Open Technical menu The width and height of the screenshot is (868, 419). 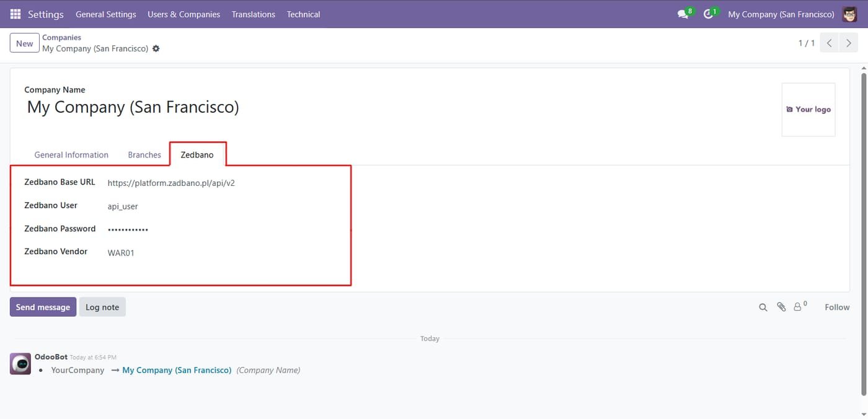point(303,14)
